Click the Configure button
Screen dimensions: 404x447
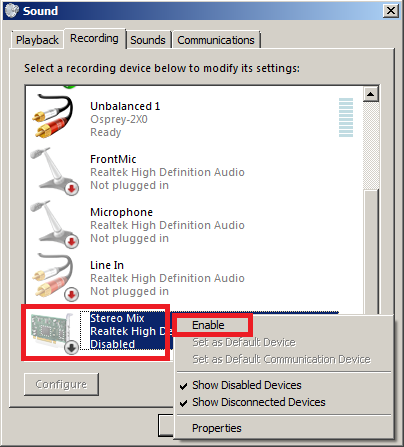point(61,384)
